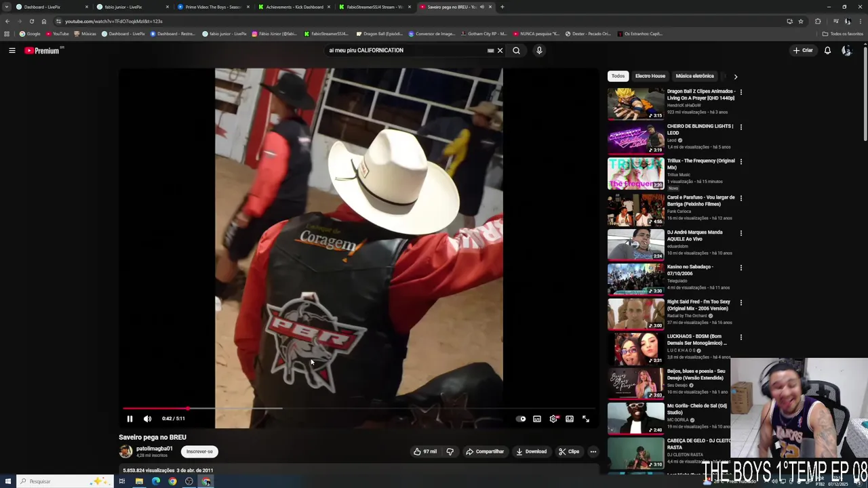Select the Todos filter chip
Screen dimensions: 868x488
618,76
